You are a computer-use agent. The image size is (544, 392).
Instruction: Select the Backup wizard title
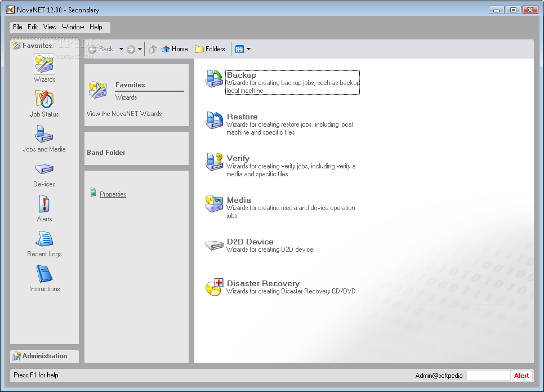(x=241, y=75)
